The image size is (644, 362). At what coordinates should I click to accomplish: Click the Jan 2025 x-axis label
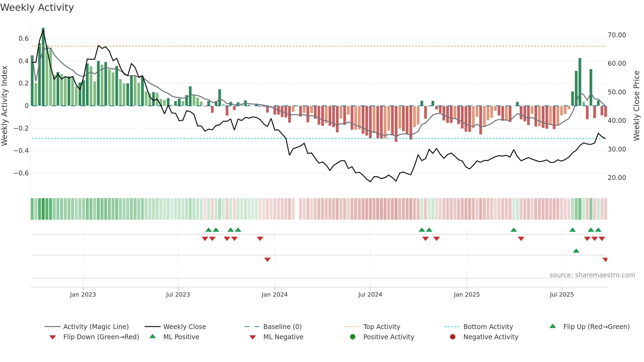[467, 294]
